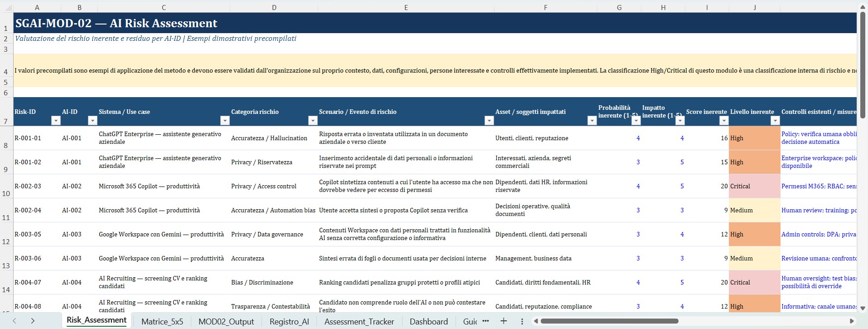Open the Risk-ID column filter dropdown

(55, 120)
